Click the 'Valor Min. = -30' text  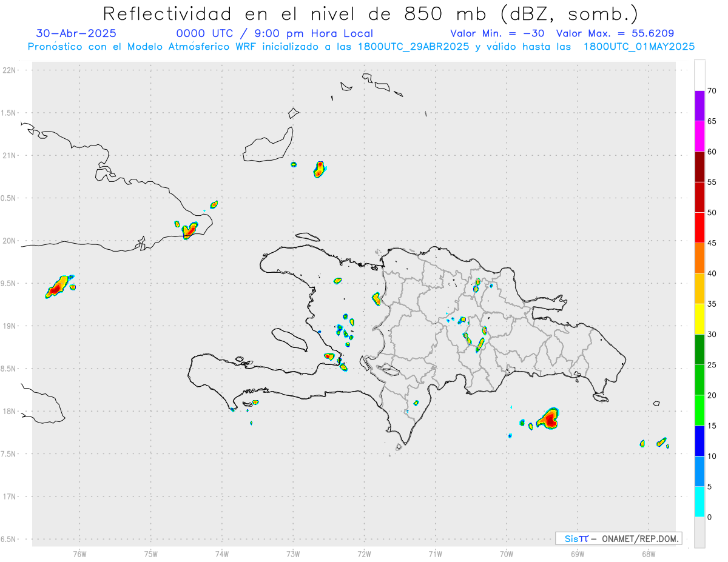point(497,33)
